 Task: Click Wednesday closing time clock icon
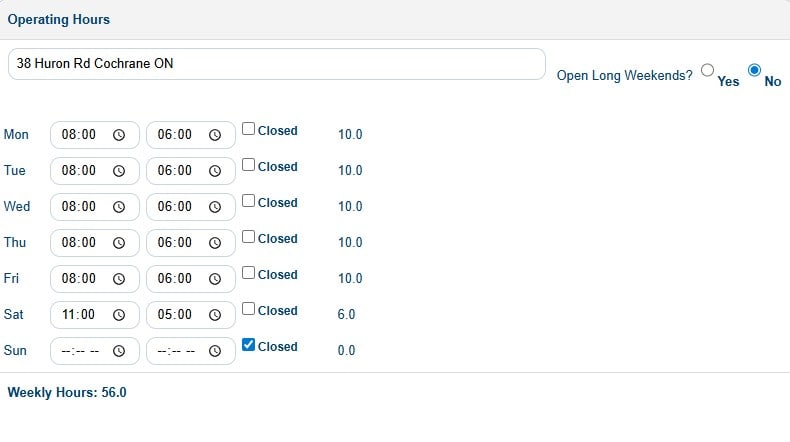215,207
